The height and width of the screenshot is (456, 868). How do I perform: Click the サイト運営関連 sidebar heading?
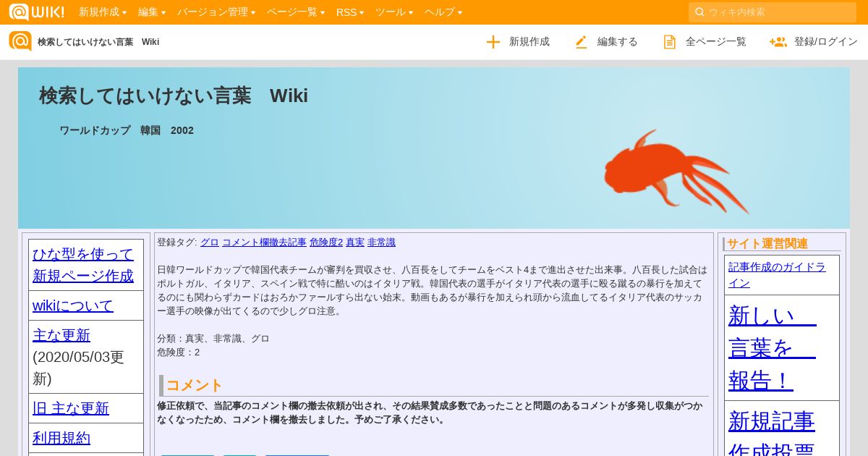coord(767,244)
